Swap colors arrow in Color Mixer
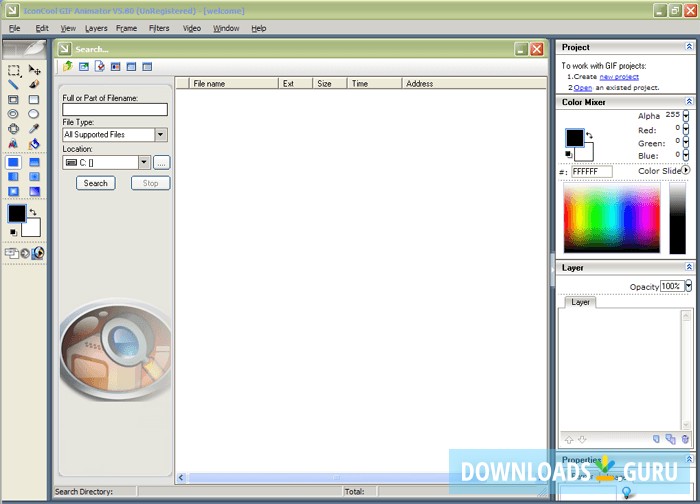 [589, 135]
